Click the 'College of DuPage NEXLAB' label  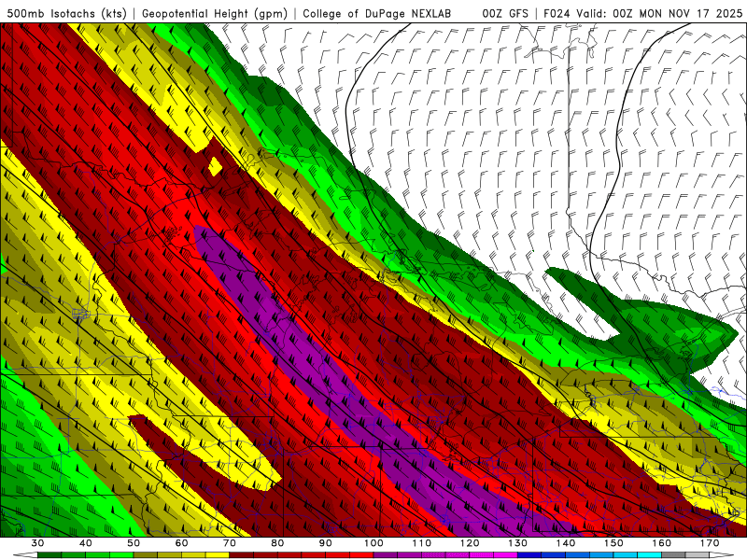point(376,13)
